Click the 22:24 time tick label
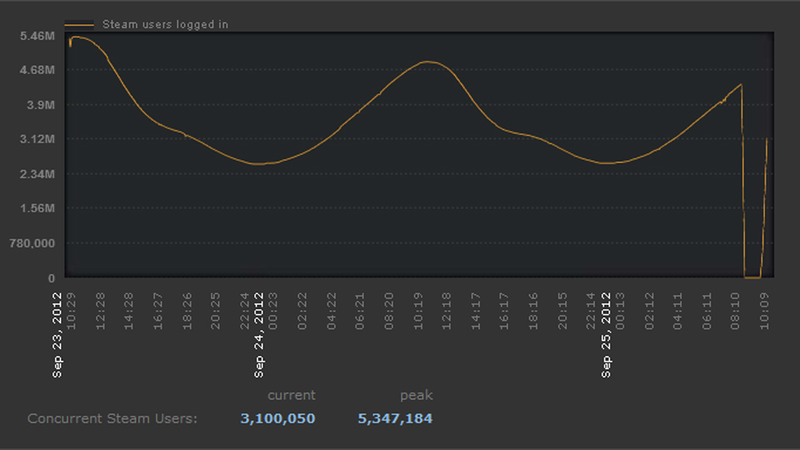Image resolution: width=800 pixels, height=450 pixels. coord(245,311)
